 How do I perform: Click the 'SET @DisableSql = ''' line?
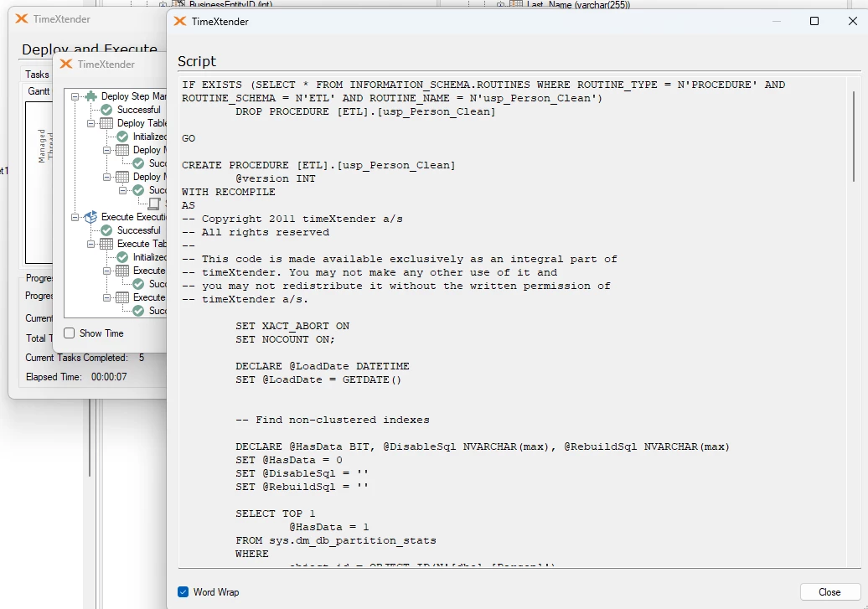point(302,472)
